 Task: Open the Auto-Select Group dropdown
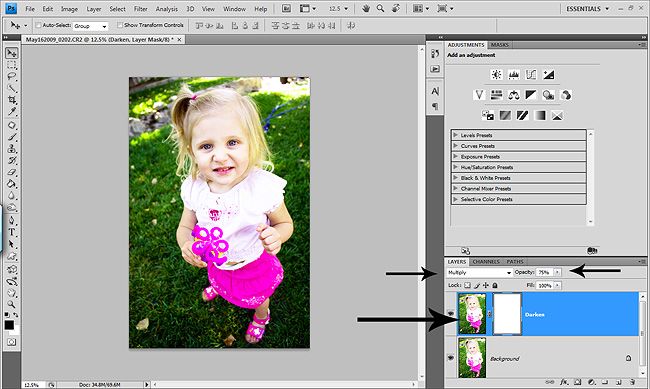90,26
